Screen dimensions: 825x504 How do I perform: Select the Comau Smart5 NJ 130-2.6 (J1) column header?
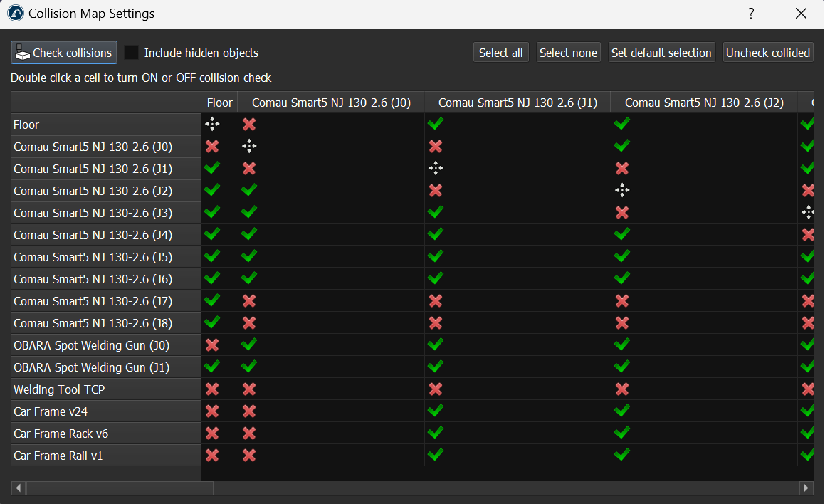[517, 103]
